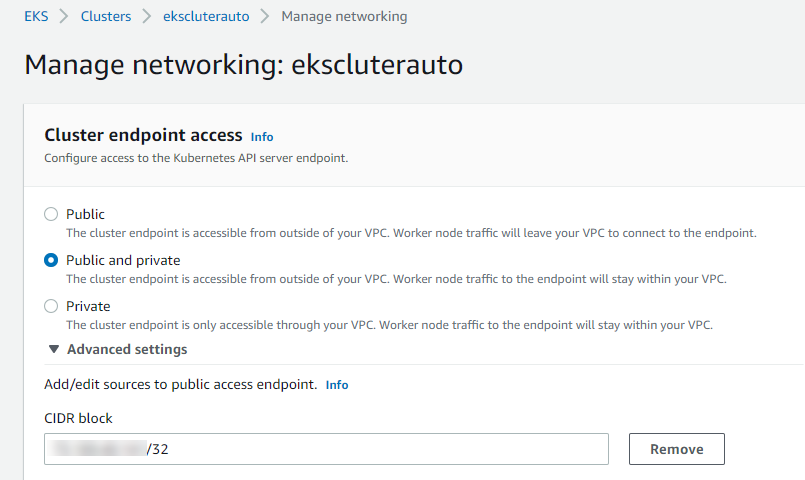The height and width of the screenshot is (480, 805).
Task: Open Info beside Add/edit sources text
Action: (337, 384)
